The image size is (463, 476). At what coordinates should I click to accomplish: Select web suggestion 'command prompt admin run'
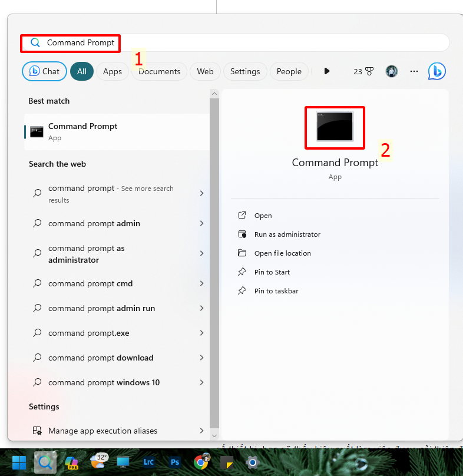[117, 308]
